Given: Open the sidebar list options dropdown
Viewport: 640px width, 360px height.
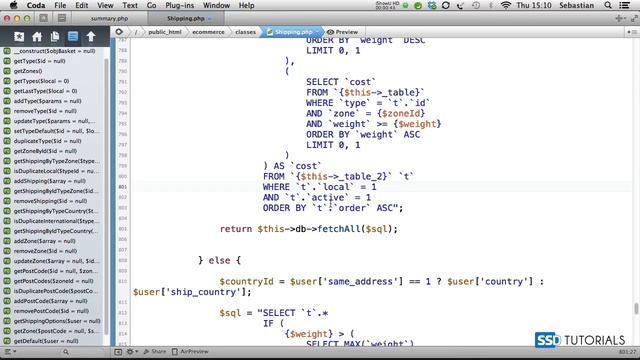Looking at the screenshot, I should 10,352.
